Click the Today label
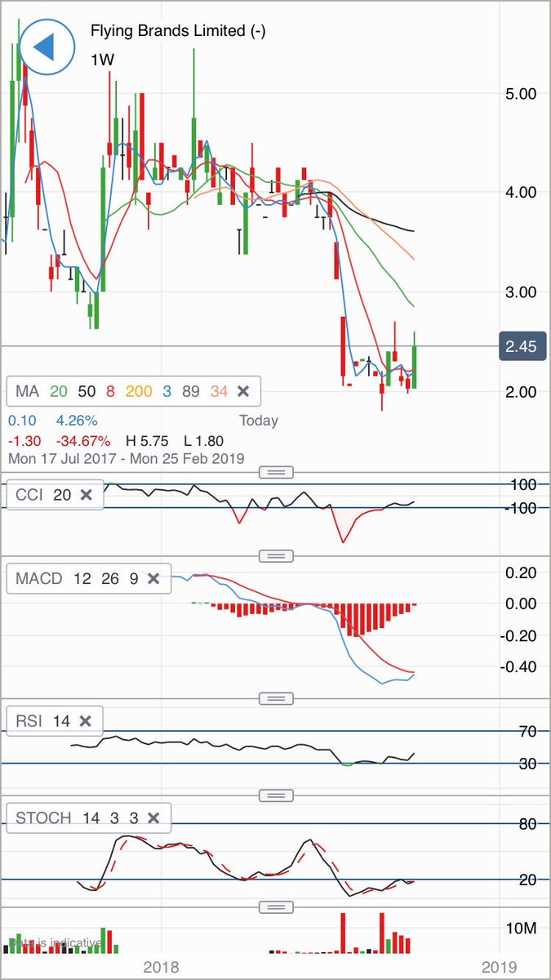551x980 pixels. point(259,421)
